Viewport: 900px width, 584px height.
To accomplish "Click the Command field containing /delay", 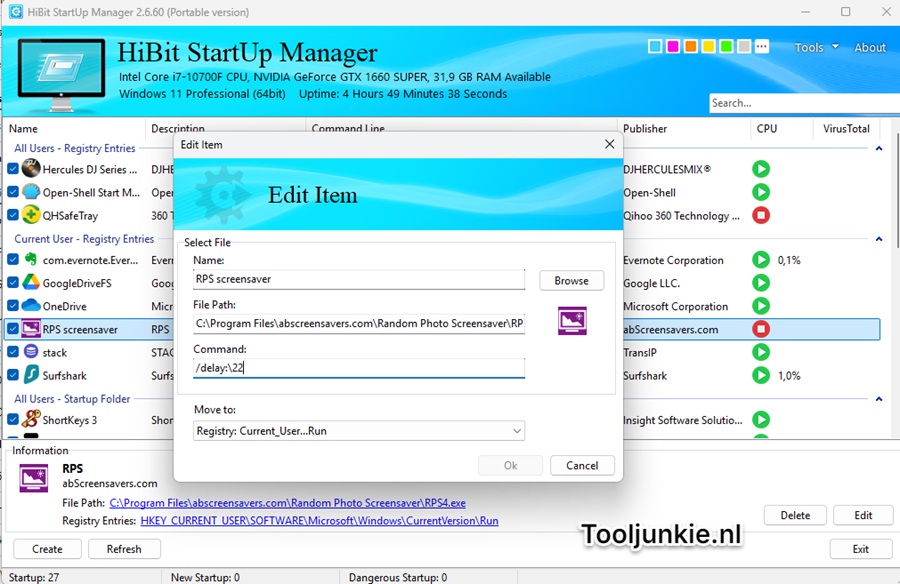I will [359, 368].
